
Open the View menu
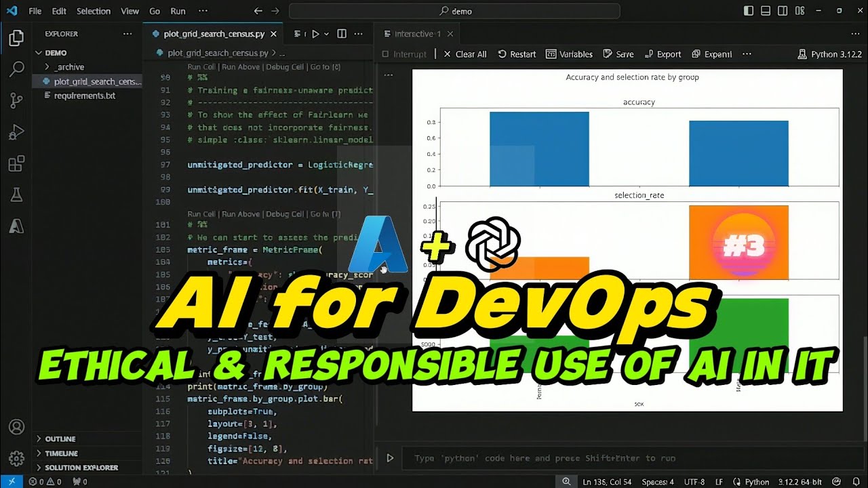[130, 11]
